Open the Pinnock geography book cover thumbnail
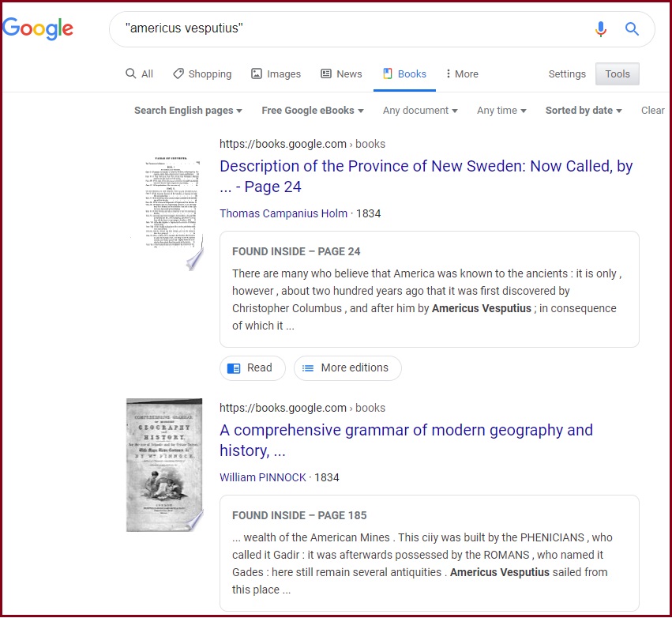This screenshot has height=618, width=672. coord(164,465)
